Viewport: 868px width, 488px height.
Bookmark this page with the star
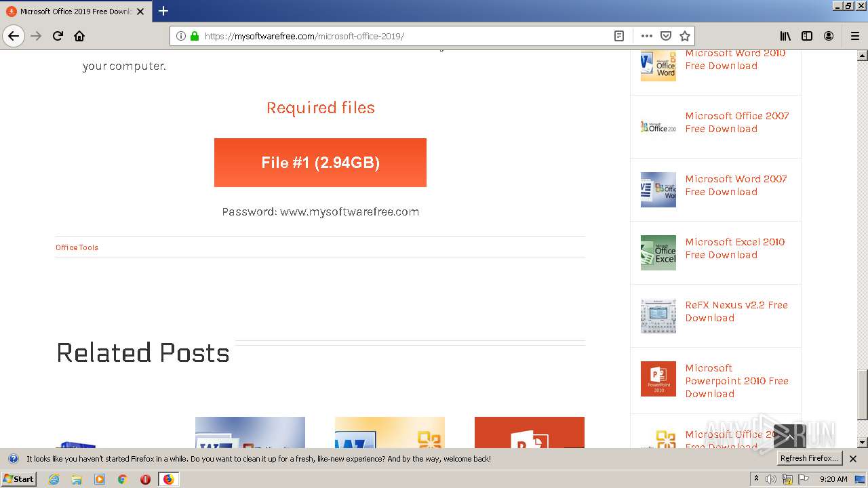[x=685, y=36]
